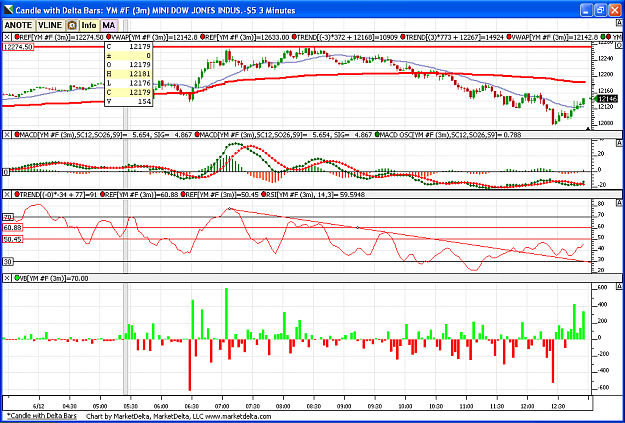Click the boxed 70 level label on RSI left edge
Viewport: 625px width, 423px height.
tap(8, 217)
